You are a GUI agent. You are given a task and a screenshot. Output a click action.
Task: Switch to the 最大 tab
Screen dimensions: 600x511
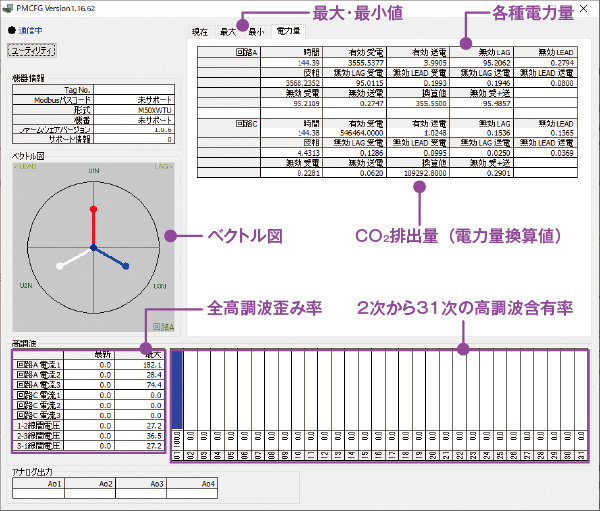pyautogui.click(x=228, y=33)
